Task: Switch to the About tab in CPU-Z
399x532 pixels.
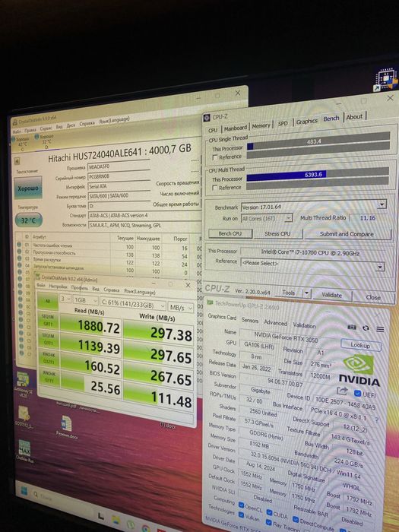Action: pyautogui.click(x=354, y=116)
